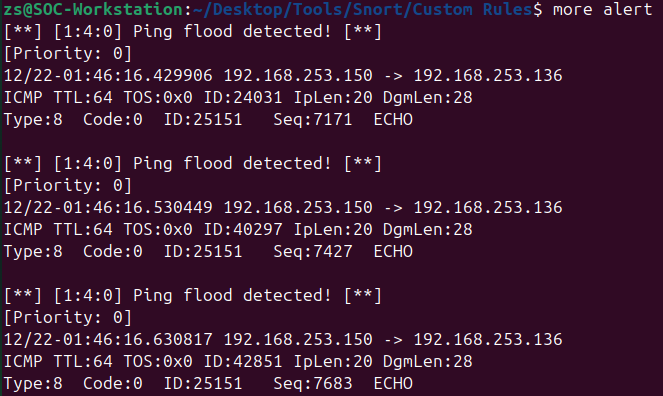Click the IP ID:42851 value
This screenshot has height=396, width=663.
[x=243, y=361]
